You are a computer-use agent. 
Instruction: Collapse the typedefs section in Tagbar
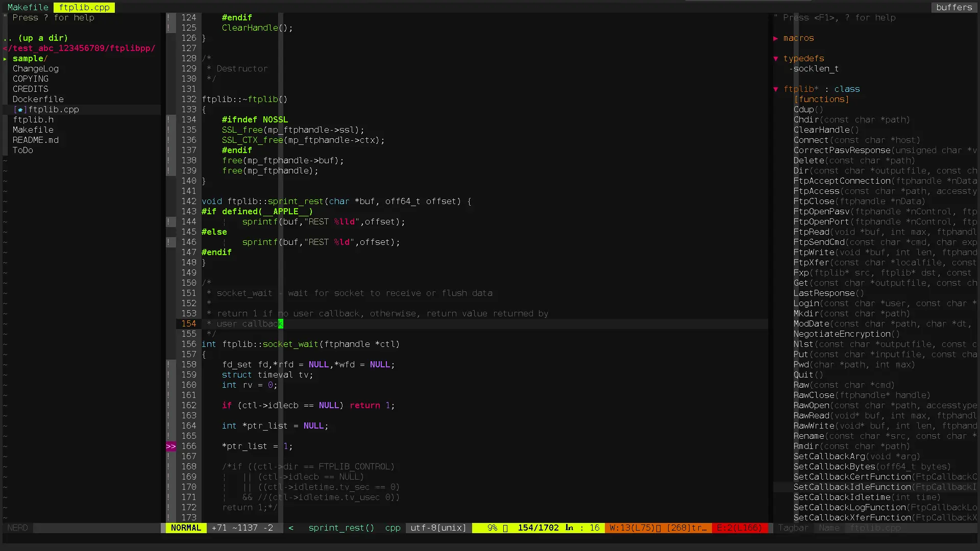(776, 59)
